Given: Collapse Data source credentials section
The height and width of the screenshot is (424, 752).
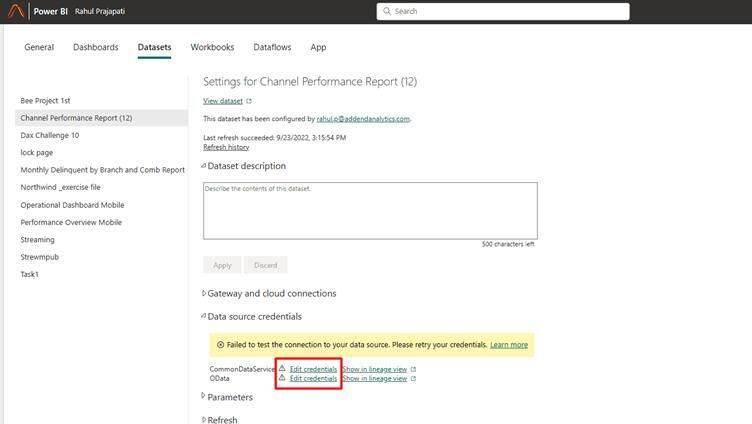Looking at the screenshot, I should (204, 316).
